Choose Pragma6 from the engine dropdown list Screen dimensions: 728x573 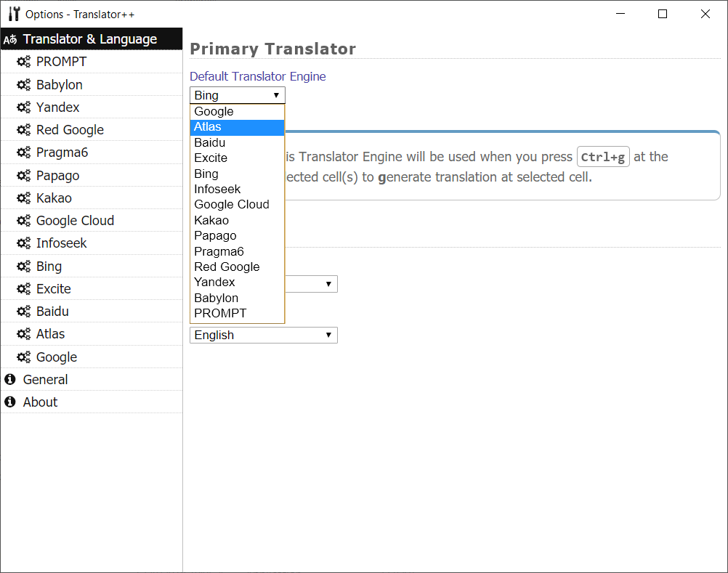pos(238,251)
